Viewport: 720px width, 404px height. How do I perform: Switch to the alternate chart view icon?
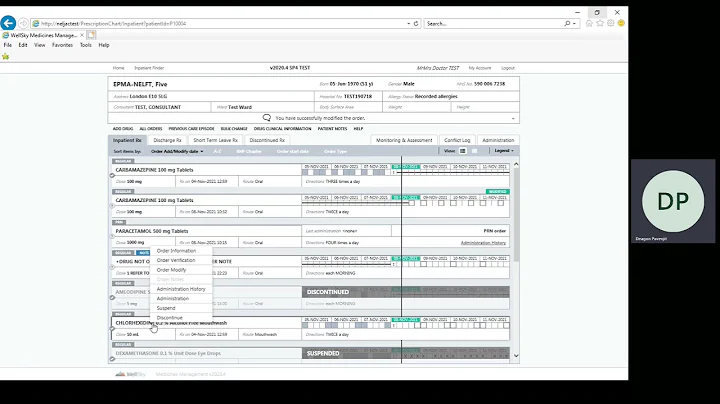tap(474, 151)
